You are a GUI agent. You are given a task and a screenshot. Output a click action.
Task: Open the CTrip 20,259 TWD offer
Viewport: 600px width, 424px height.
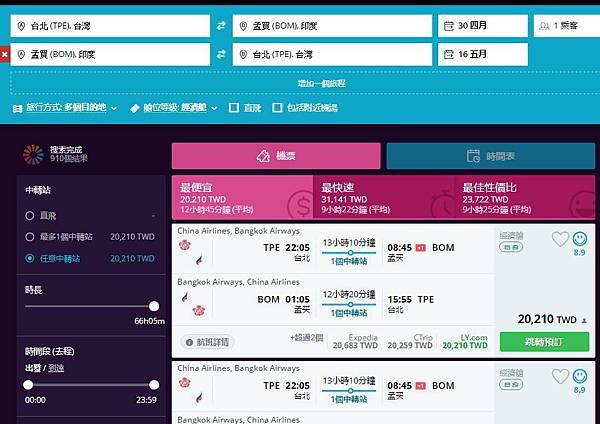(410, 341)
